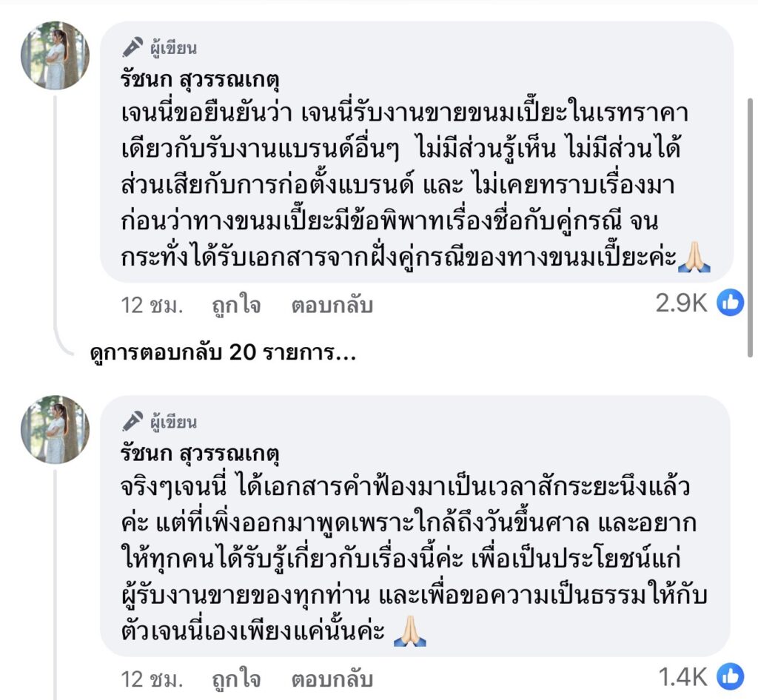Click the ผู้เขียน author label on the top comment

[171, 49]
